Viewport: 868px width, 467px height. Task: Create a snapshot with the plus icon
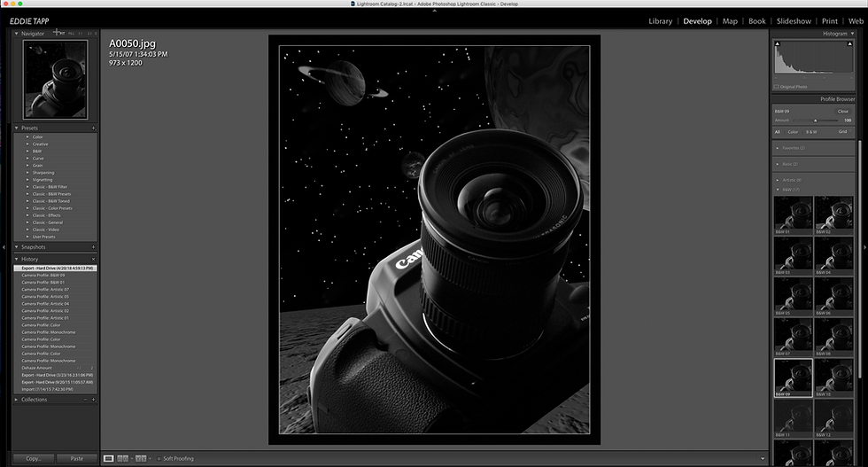[93, 247]
